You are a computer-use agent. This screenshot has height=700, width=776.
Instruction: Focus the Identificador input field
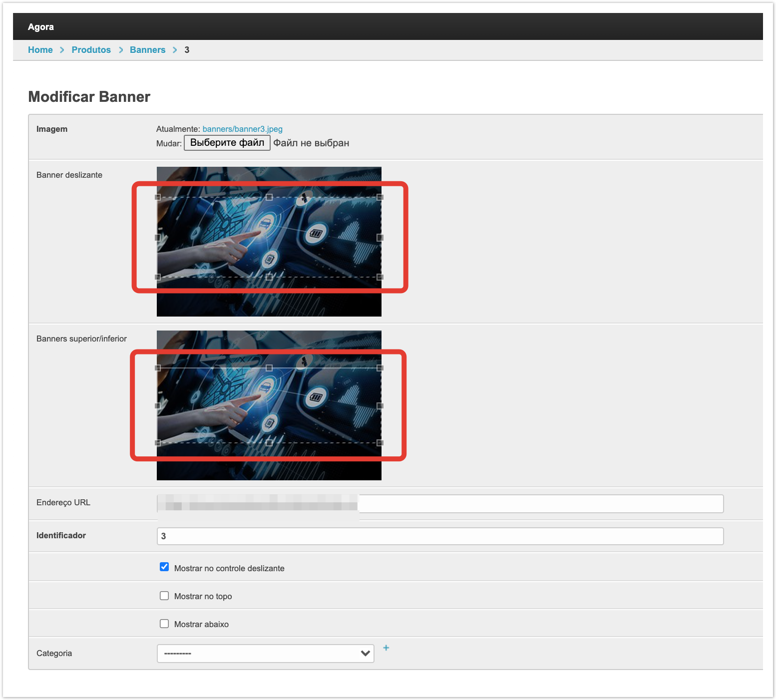tap(439, 536)
